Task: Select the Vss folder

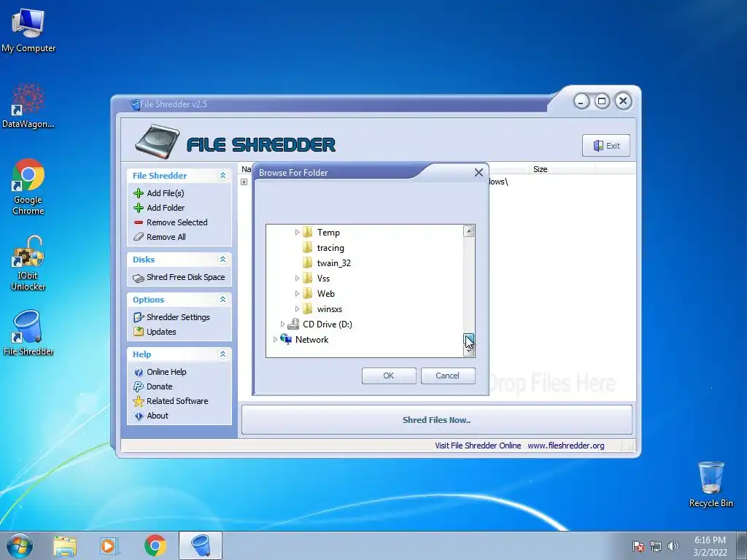Action: (323, 278)
